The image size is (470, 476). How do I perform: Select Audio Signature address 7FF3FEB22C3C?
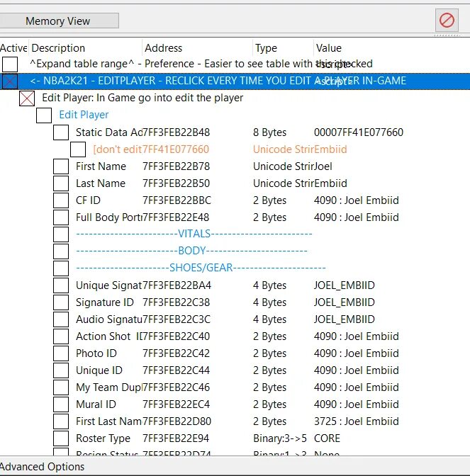point(177,319)
